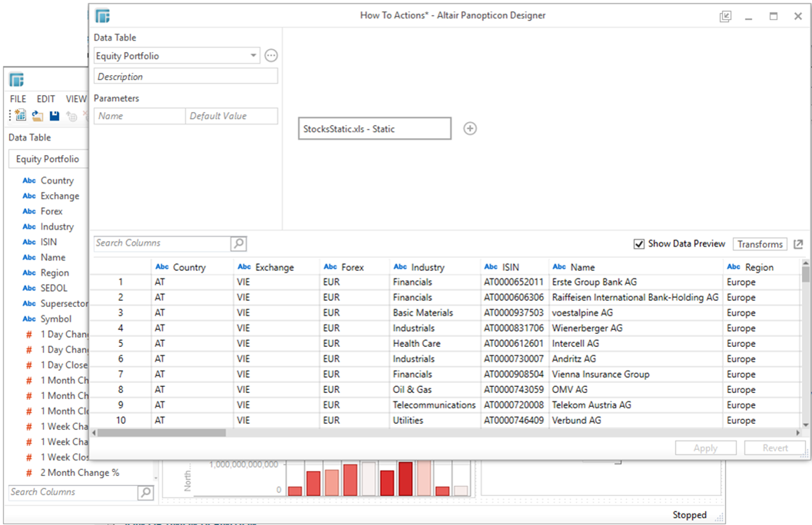812x525 pixels.
Task: Click the Search Columns magnifier above preview grid
Action: click(x=239, y=243)
